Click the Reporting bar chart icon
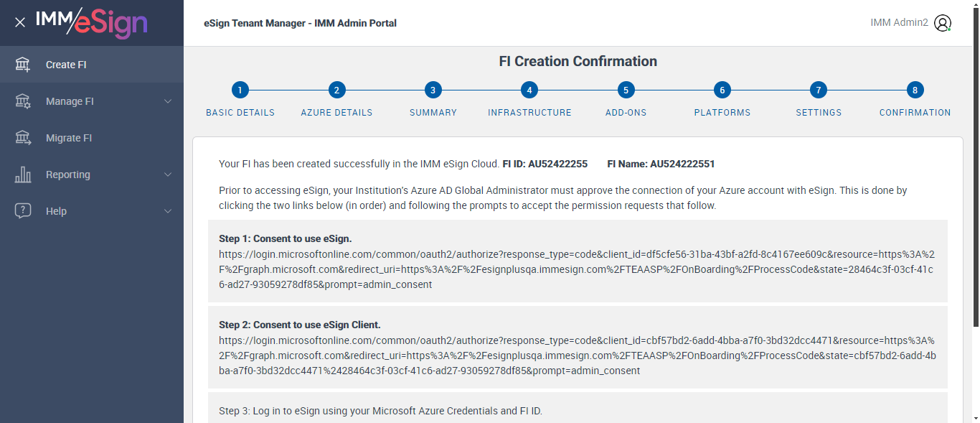Image resolution: width=980 pixels, height=423 pixels. coord(23,175)
